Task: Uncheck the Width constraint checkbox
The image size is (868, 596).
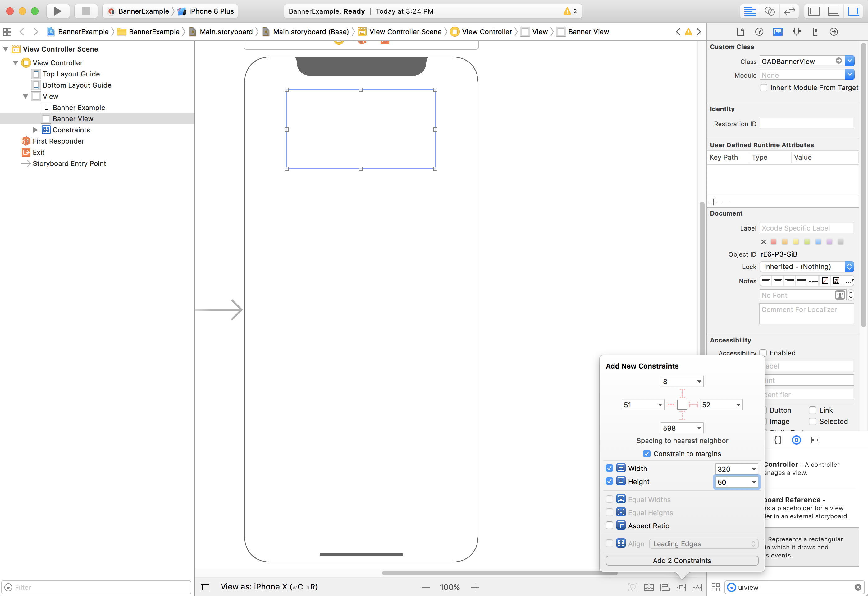Action: click(609, 468)
